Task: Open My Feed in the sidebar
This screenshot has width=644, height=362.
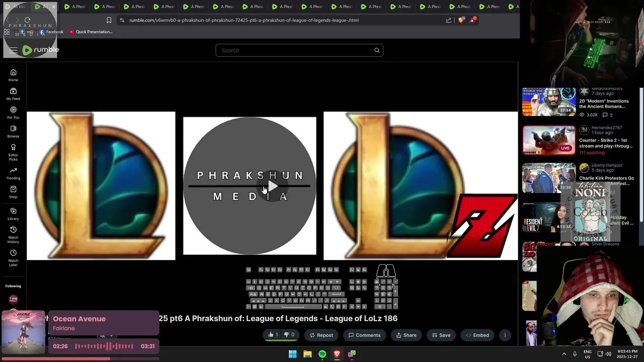Action: point(13,94)
